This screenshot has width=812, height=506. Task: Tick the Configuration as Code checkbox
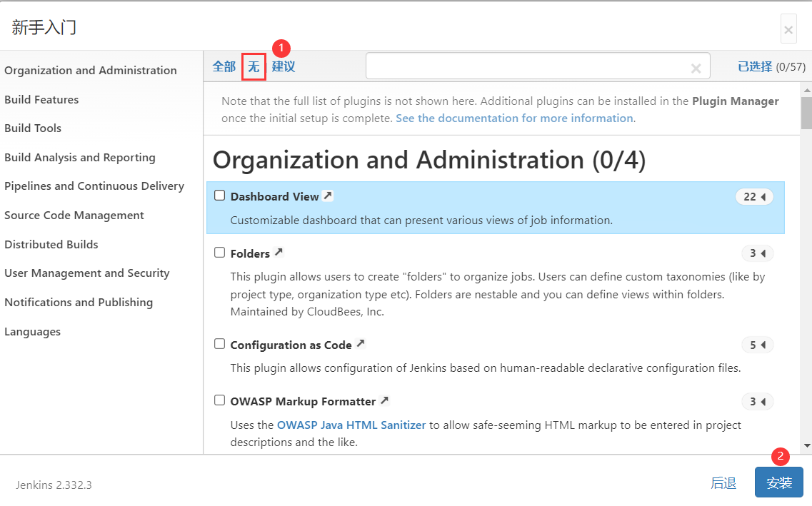pyautogui.click(x=220, y=344)
